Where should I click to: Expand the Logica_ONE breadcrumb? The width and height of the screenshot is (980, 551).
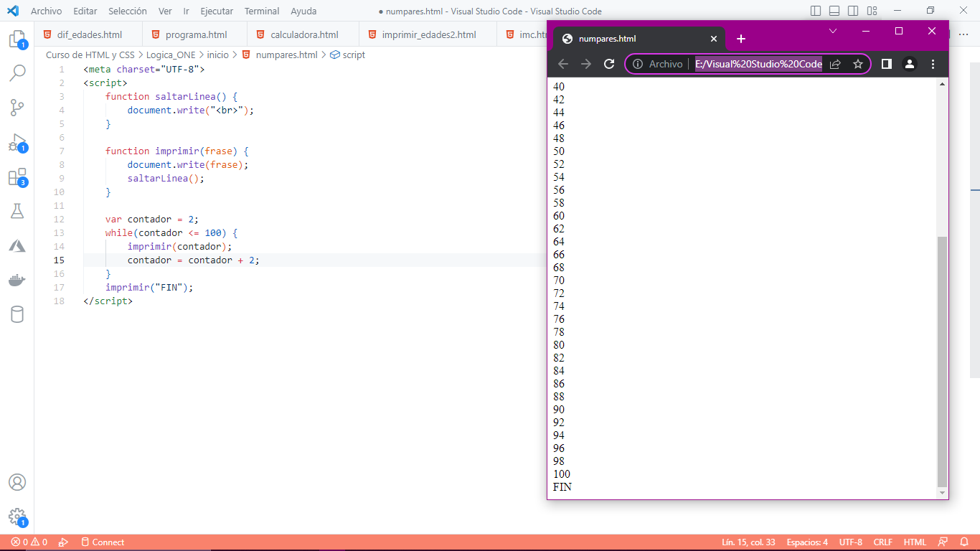tap(171, 55)
